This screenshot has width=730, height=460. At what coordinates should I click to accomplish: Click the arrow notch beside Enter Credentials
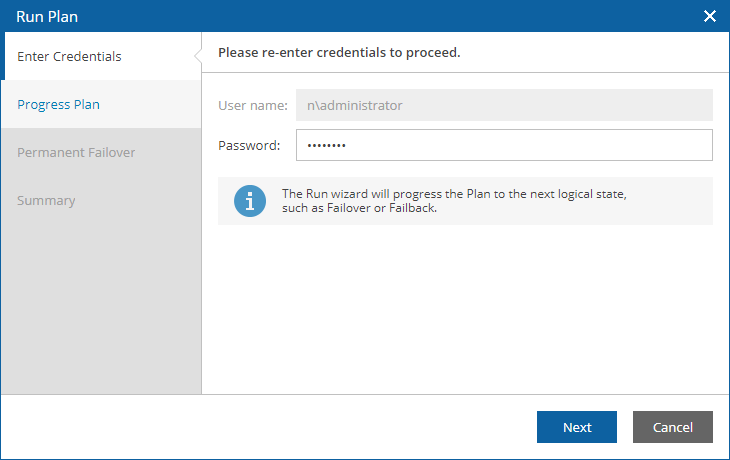pyautogui.click(x=198, y=56)
